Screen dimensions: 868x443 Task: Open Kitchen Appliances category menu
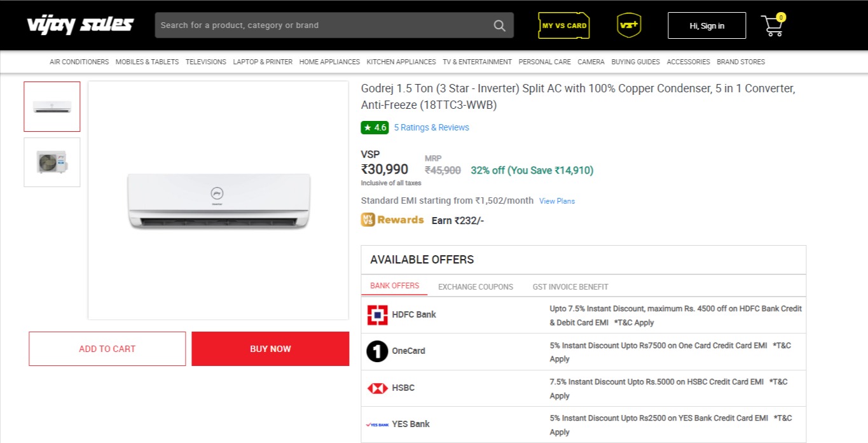point(401,62)
